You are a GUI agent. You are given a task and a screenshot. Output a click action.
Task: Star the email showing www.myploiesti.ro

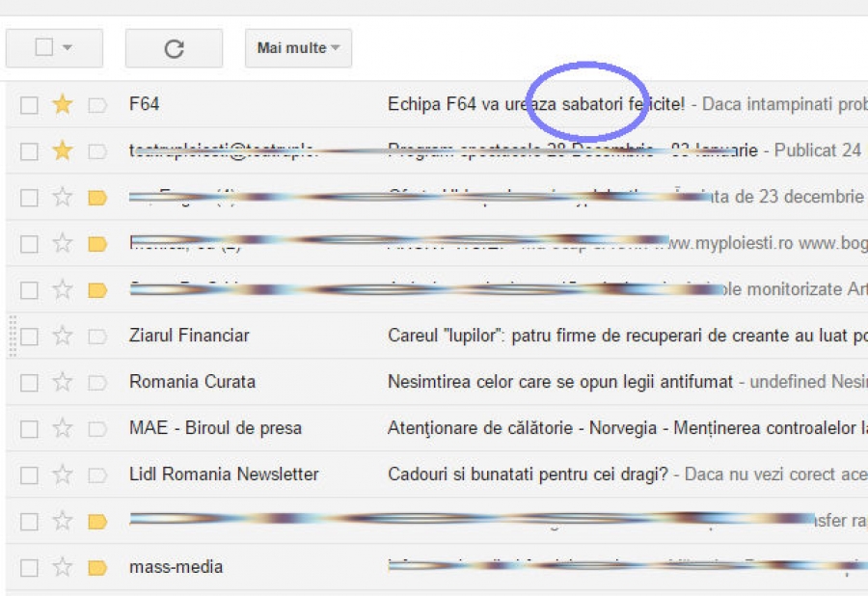click(63, 243)
